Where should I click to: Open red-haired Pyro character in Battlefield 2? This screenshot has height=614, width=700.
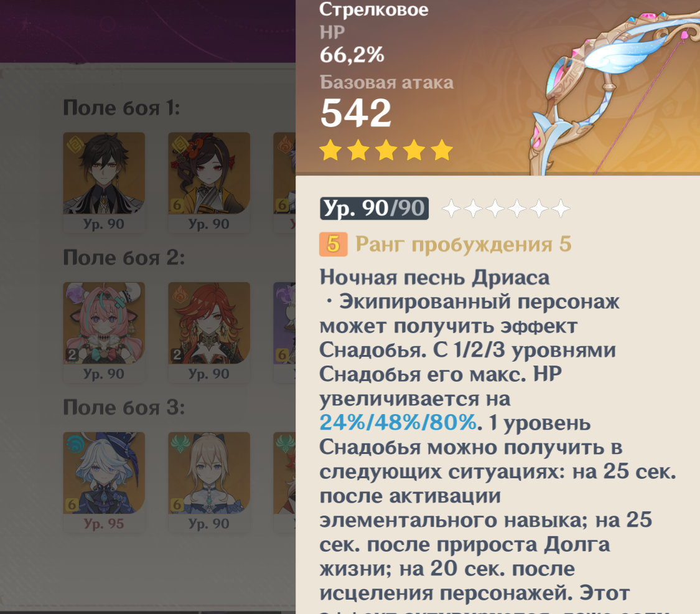[x=208, y=323]
